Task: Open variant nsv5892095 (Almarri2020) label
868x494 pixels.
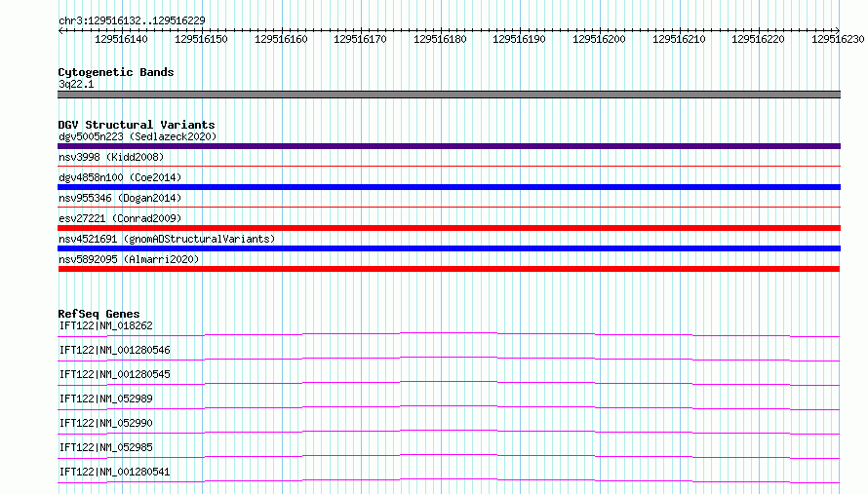Action: coord(129,259)
